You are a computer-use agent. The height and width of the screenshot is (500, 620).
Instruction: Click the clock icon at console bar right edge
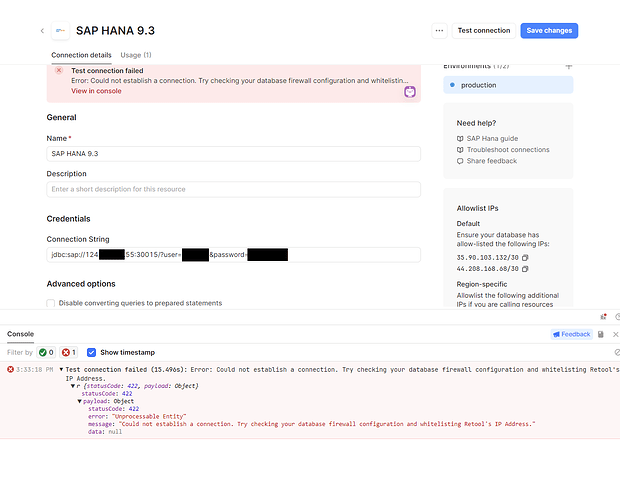tap(618, 317)
